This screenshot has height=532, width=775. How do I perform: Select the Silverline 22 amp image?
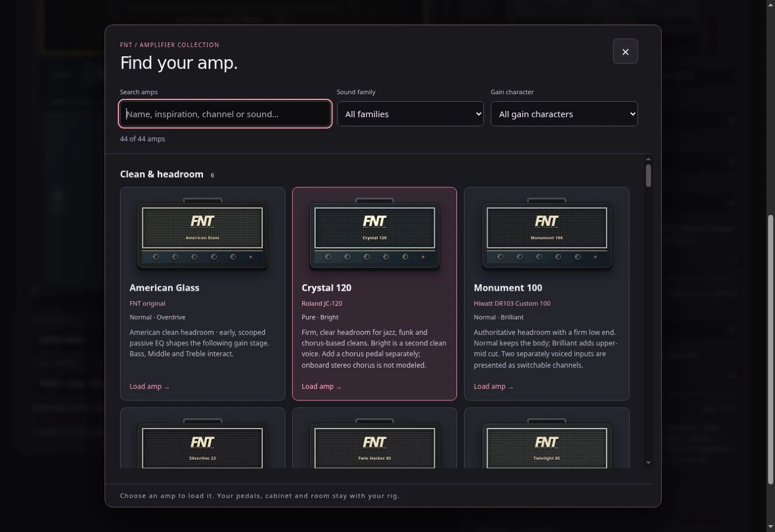click(202, 443)
